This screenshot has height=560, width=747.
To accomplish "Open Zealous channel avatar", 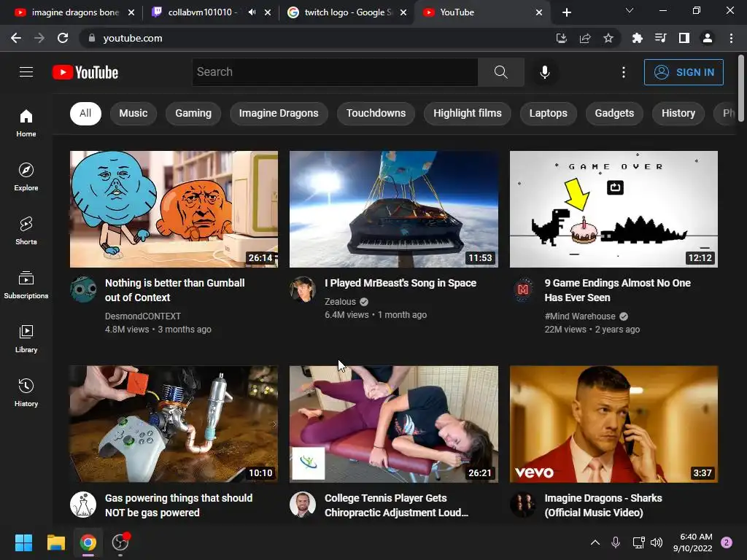I will tap(303, 289).
